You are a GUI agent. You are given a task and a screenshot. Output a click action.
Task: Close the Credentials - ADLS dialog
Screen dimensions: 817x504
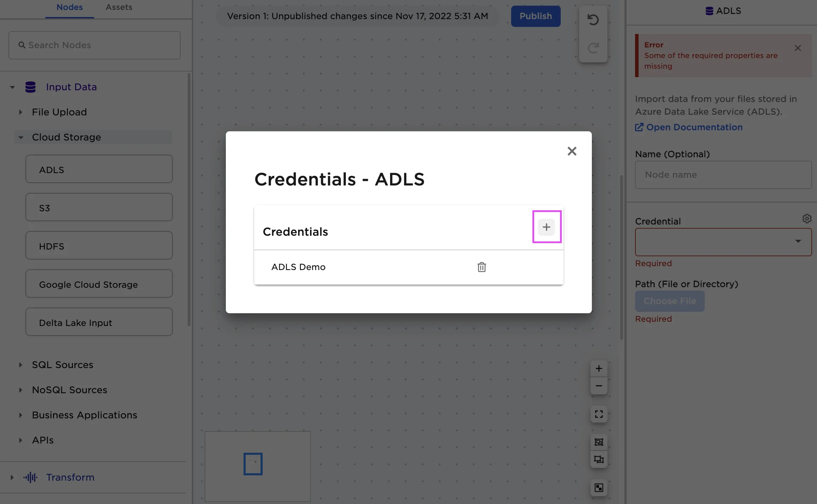point(572,151)
